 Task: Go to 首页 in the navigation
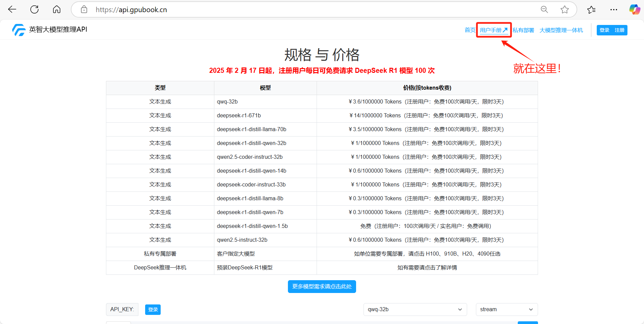tap(470, 30)
